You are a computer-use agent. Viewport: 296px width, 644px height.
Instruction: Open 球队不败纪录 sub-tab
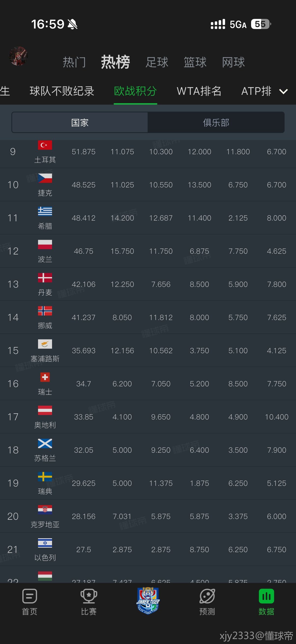pos(62,91)
